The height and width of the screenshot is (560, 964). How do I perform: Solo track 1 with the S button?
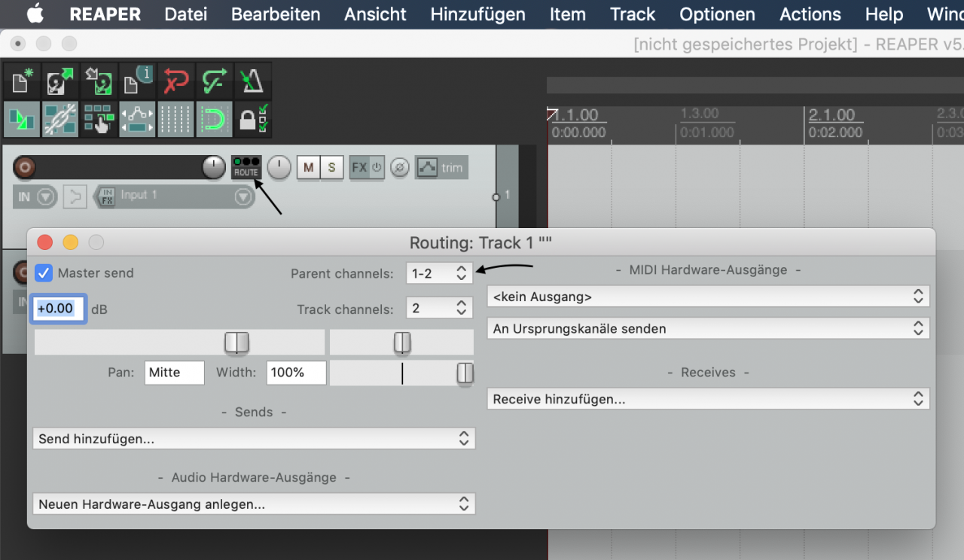click(x=331, y=168)
